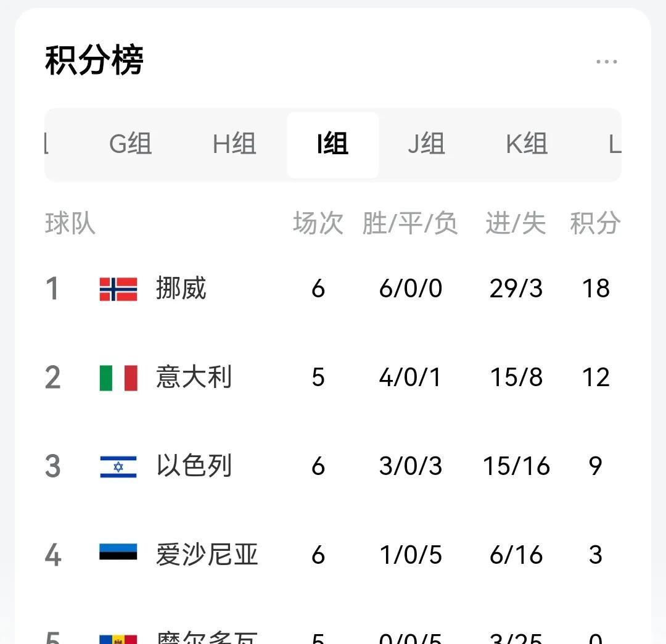The height and width of the screenshot is (644, 666).
Task: Select the partially visible L tab
Action: [x=614, y=144]
